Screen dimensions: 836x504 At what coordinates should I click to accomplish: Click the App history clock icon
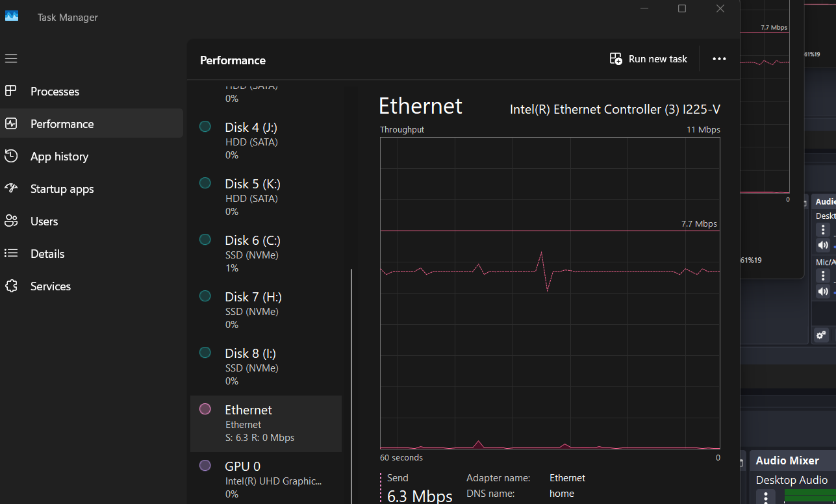pyautogui.click(x=10, y=156)
